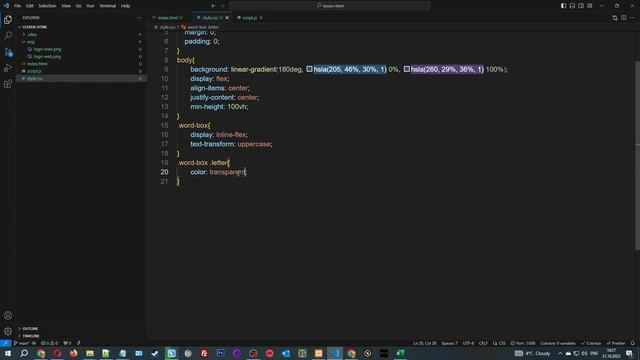The width and height of the screenshot is (640, 360).
Task: Open the Explorer views and more actions ellipsis
Action: [x=139, y=18]
